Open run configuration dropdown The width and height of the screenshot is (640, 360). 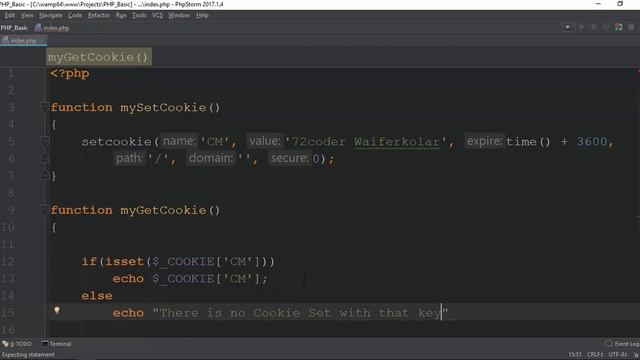point(567,27)
